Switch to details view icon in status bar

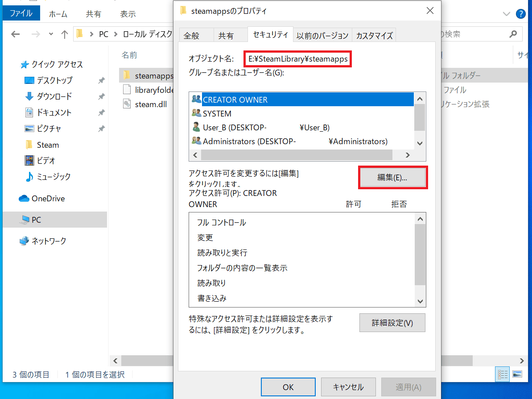coord(503,374)
